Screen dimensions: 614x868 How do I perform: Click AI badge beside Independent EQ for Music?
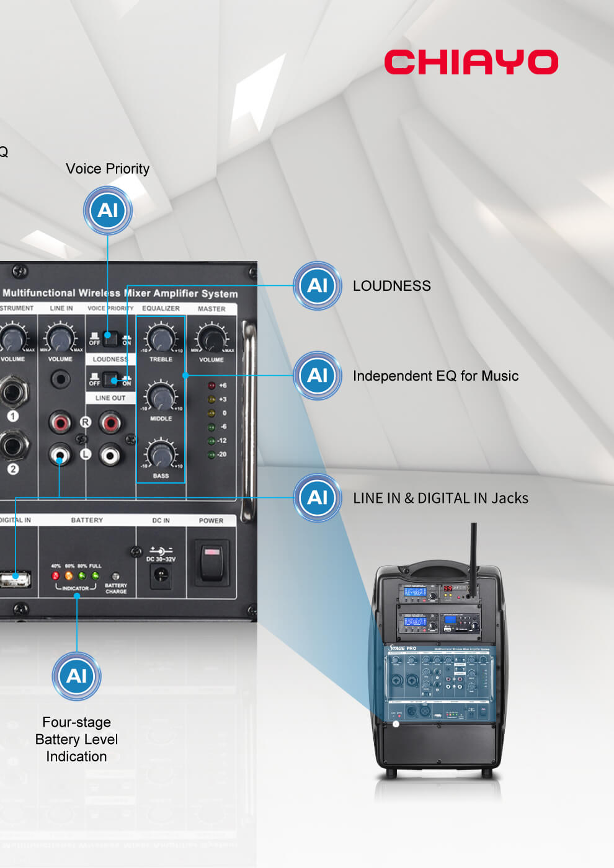(x=318, y=376)
